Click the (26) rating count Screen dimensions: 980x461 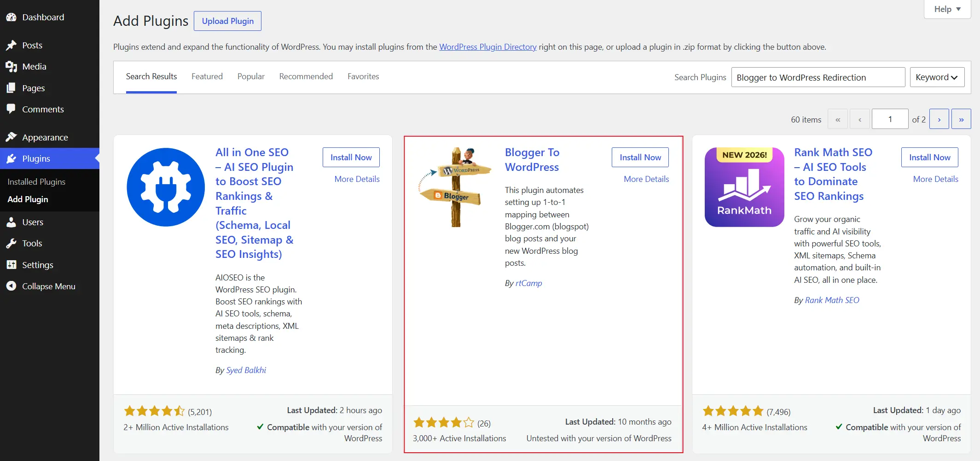(x=484, y=423)
